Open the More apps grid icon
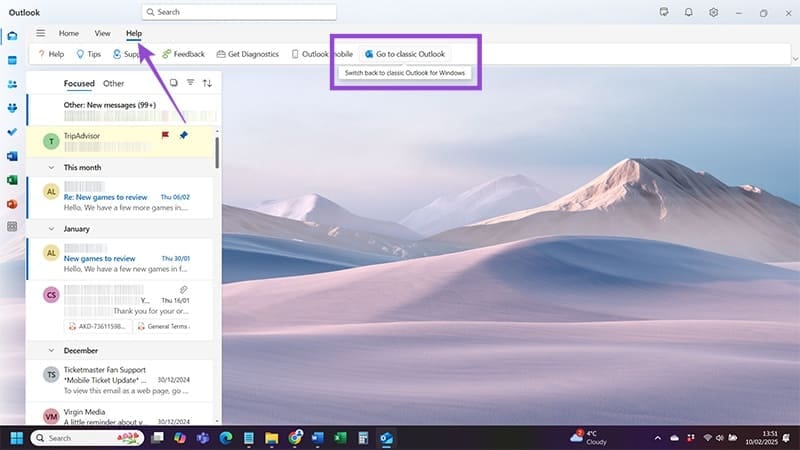 point(12,227)
